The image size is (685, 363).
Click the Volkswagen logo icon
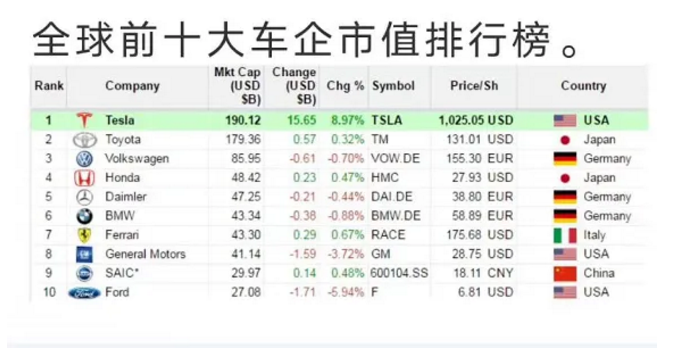(84, 159)
